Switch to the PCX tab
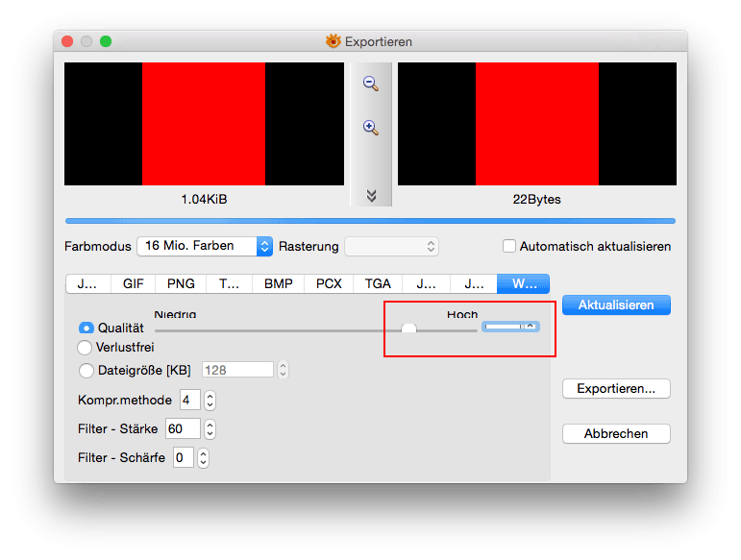This screenshot has width=741, height=560. point(329,283)
